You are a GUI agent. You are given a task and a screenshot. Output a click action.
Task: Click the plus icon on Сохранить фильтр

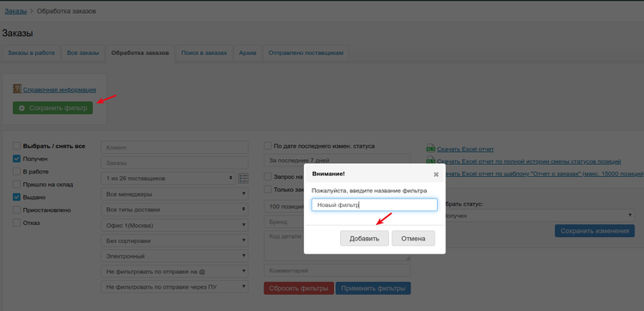click(21, 108)
